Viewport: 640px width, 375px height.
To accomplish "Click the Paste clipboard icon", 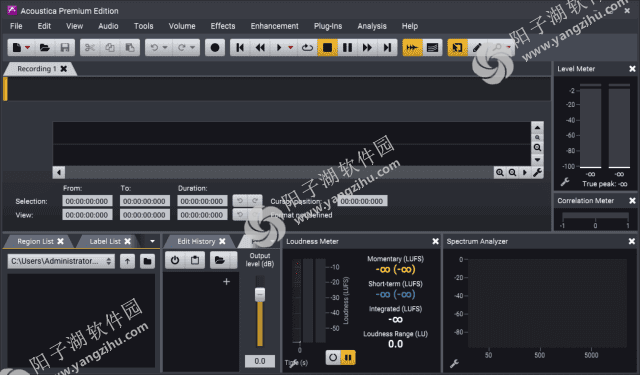I will pyautogui.click(x=130, y=48).
